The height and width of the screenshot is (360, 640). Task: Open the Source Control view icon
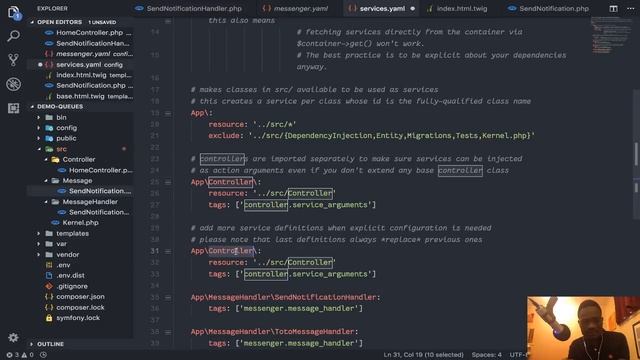[x=13, y=60]
